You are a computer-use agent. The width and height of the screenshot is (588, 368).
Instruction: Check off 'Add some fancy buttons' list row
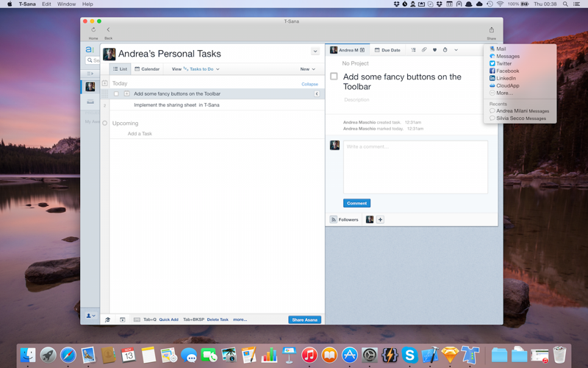coord(116,94)
